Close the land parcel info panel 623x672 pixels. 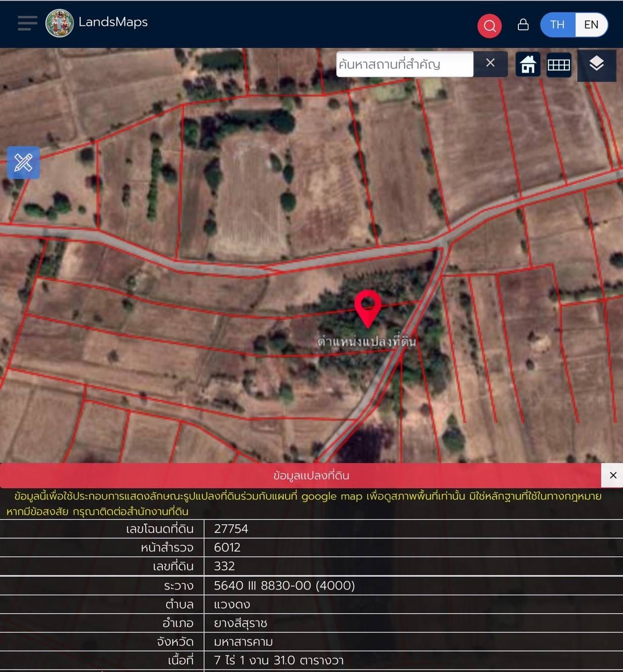click(613, 476)
